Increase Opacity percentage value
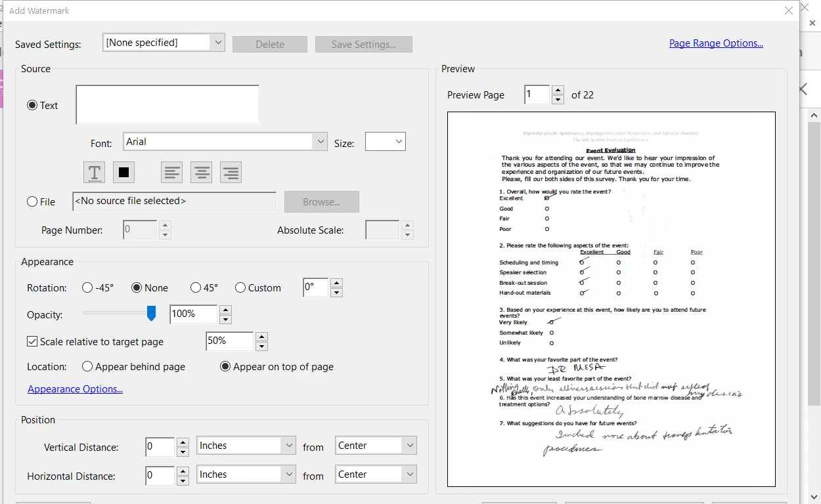Image resolution: width=821 pixels, height=504 pixels. pos(225,310)
